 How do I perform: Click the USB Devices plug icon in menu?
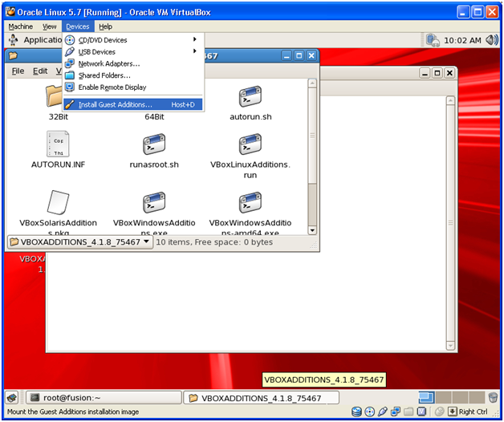(70, 51)
